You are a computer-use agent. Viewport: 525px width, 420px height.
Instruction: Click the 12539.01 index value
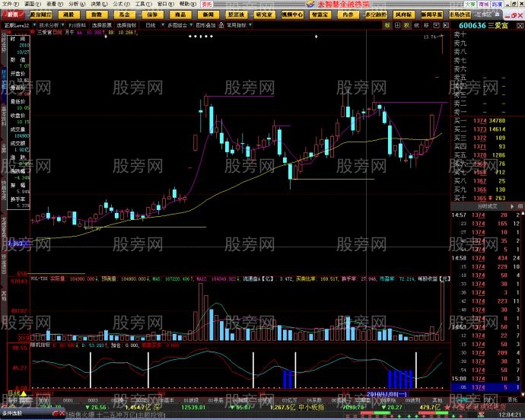pyautogui.click(x=193, y=407)
